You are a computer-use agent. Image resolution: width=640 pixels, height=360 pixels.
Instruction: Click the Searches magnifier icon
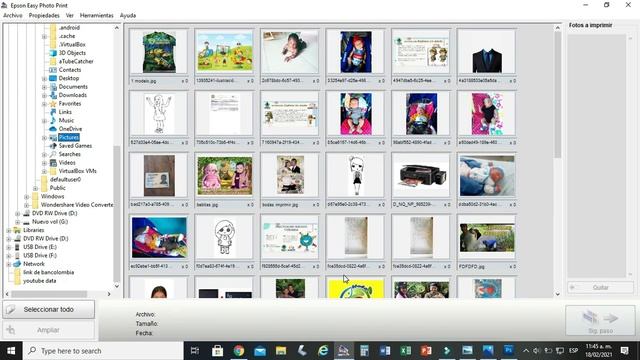[x=53, y=154]
